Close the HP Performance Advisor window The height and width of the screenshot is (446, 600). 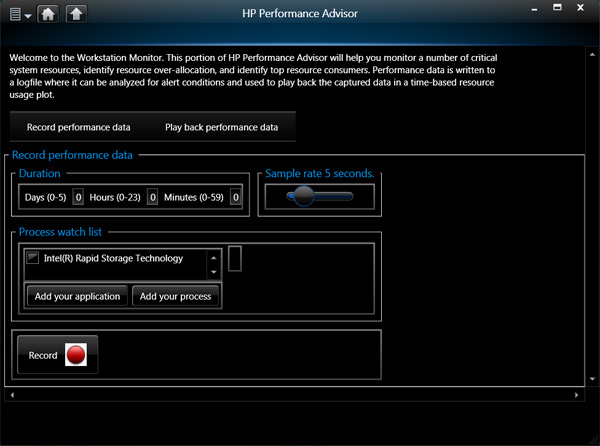point(580,7)
